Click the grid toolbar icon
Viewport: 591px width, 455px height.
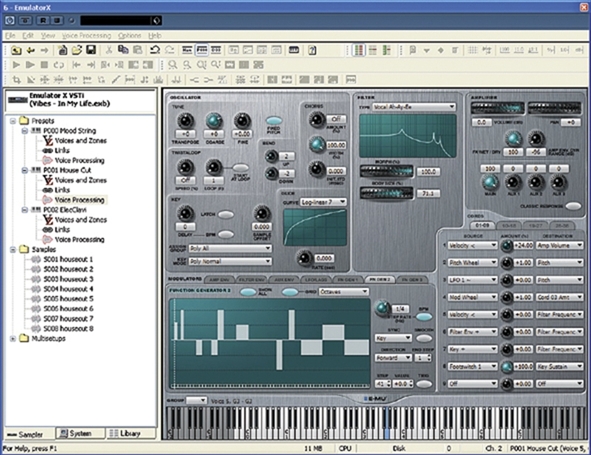pyautogui.click(x=472, y=50)
